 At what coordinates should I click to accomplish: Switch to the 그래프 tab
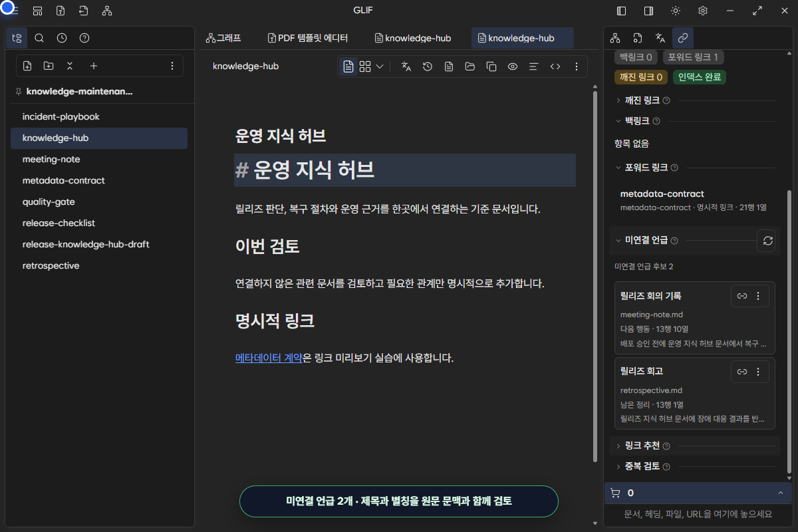[x=223, y=38]
